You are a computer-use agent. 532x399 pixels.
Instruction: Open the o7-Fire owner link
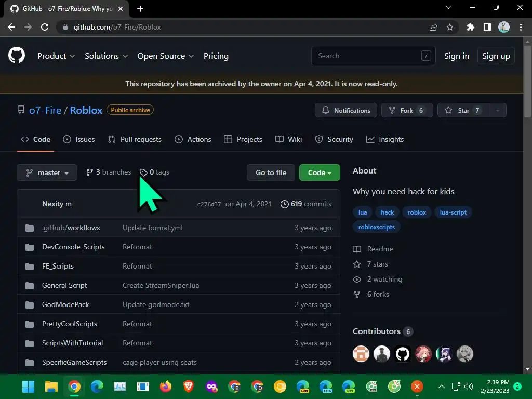[45, 110]
